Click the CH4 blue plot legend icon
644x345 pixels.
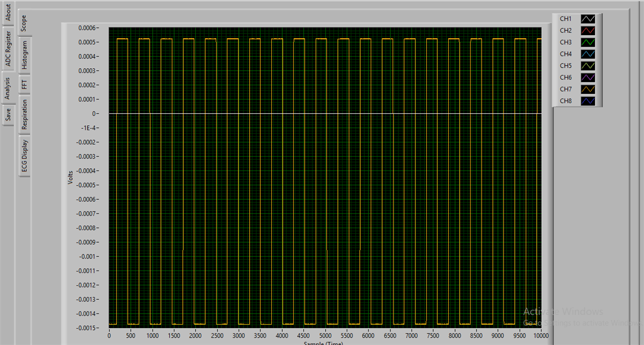tap(589, 54)
